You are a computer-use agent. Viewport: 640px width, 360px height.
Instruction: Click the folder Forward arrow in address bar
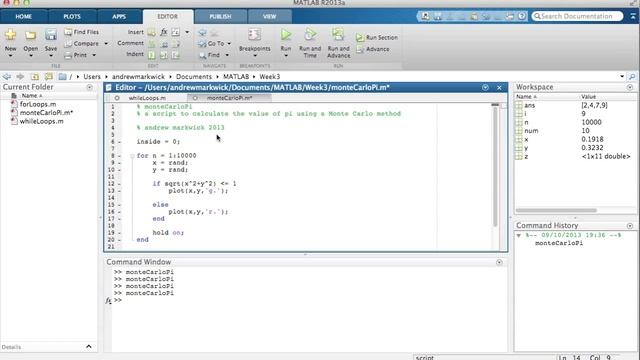(x=20, y=76)
